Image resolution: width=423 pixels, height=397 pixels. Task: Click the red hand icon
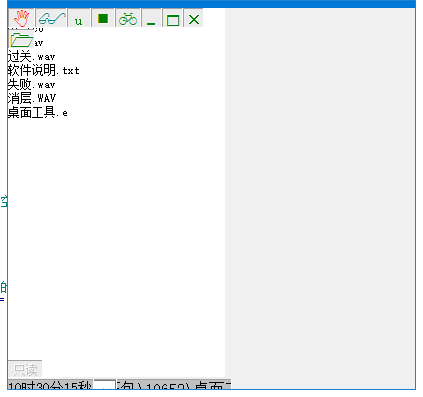coord(21,18)
